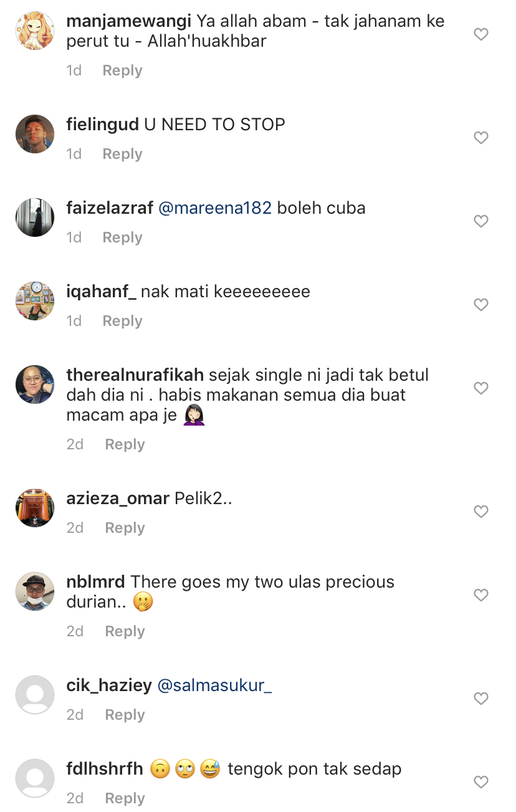Open manjamewangi's avatar image

(35, 31)
